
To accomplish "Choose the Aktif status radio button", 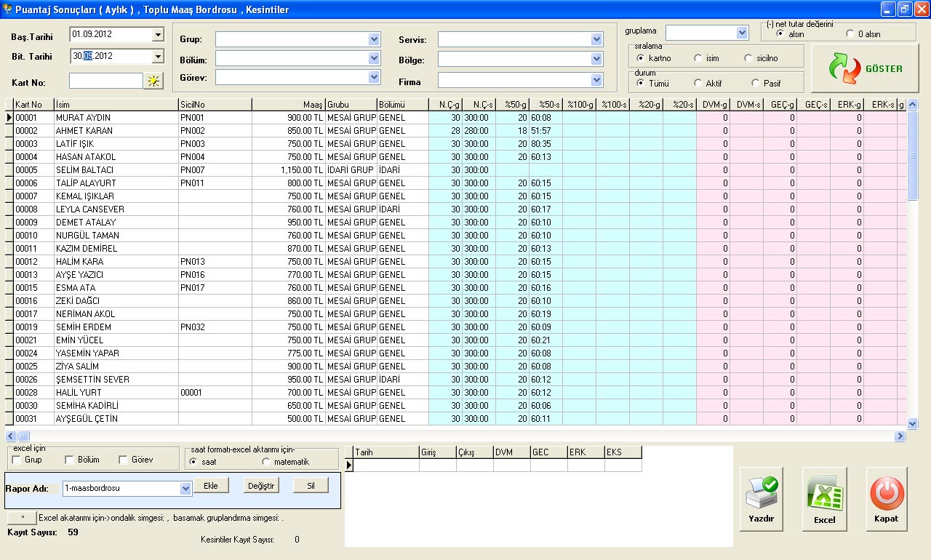I will (698, 84).
